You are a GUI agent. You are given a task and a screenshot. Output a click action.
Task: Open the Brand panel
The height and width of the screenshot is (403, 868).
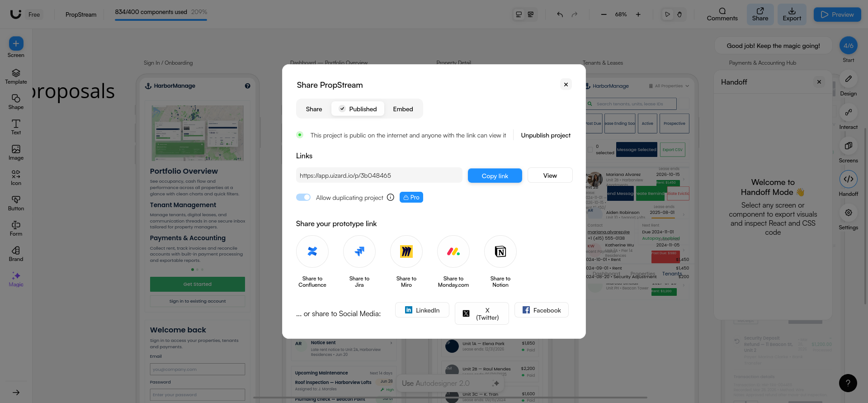pos(16,254)
